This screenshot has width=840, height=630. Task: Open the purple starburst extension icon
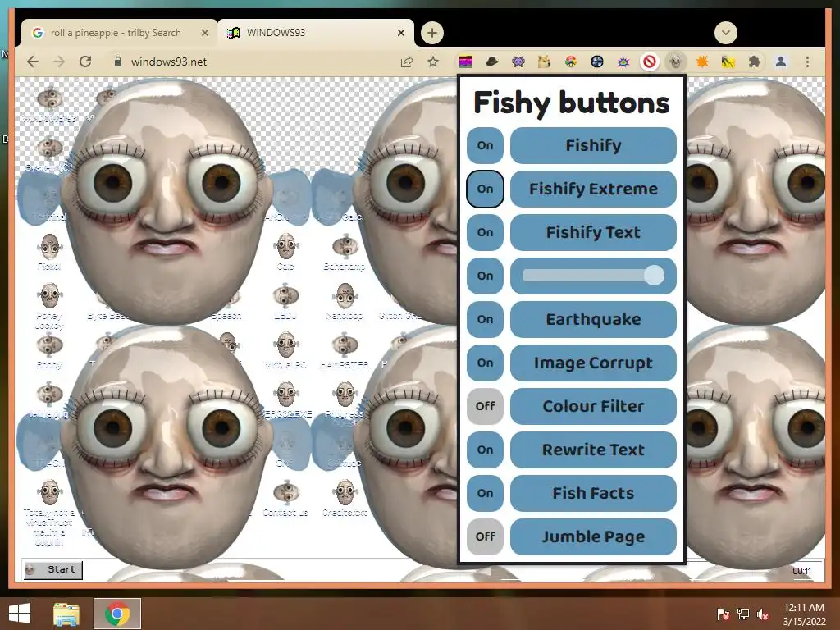[623, 62]
